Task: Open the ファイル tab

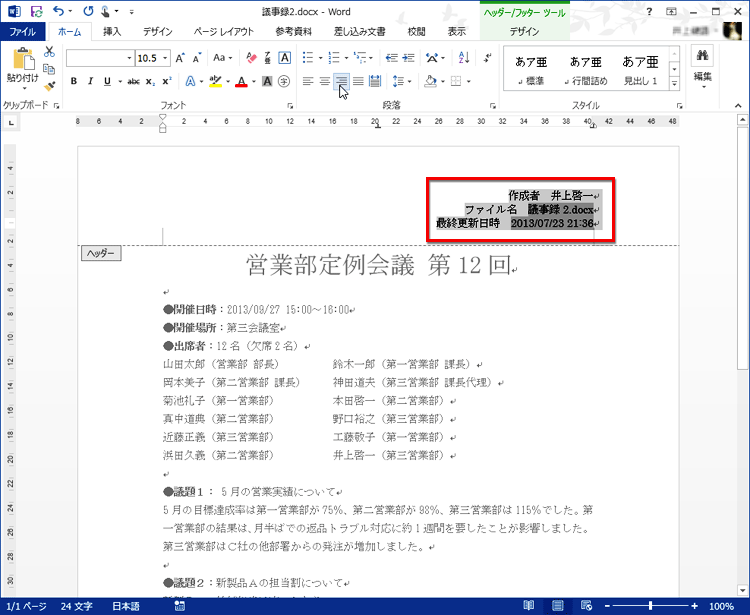Action: pyautogui.click(x=22, y=32)
